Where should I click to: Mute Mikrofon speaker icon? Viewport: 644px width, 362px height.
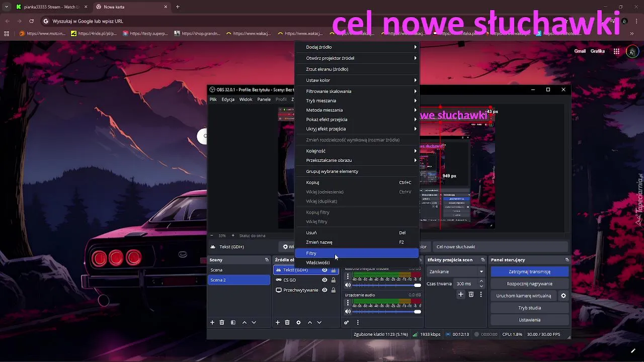click(348, 285)
